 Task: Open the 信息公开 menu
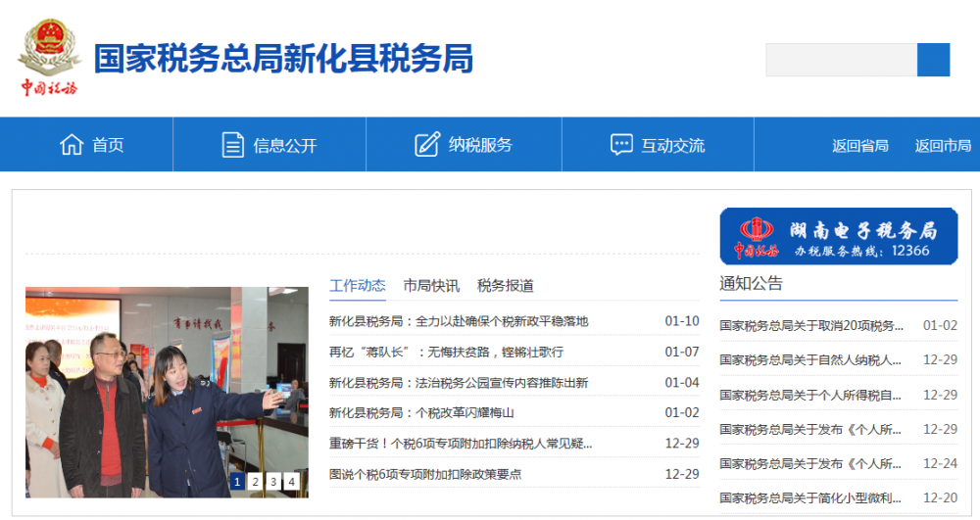(x=285, y=146)
